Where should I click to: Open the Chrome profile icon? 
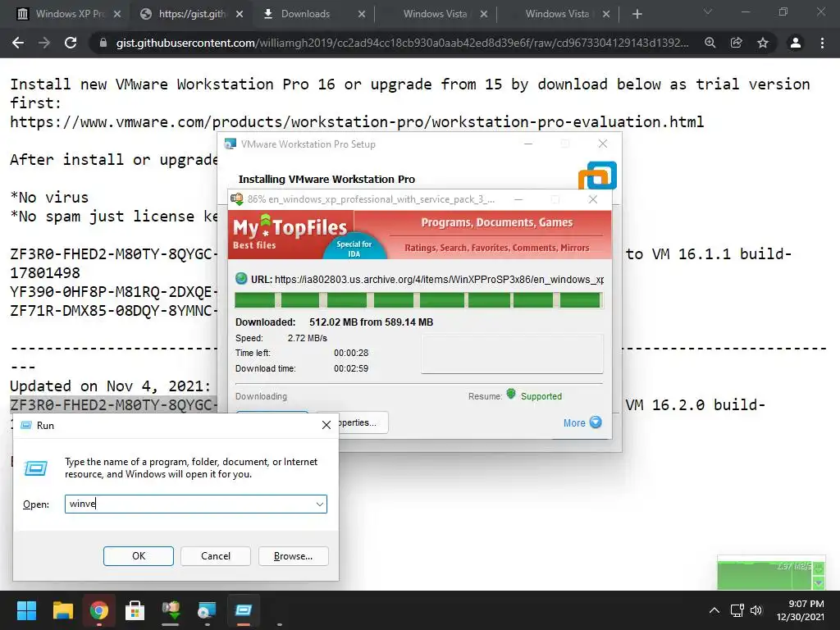796,43
